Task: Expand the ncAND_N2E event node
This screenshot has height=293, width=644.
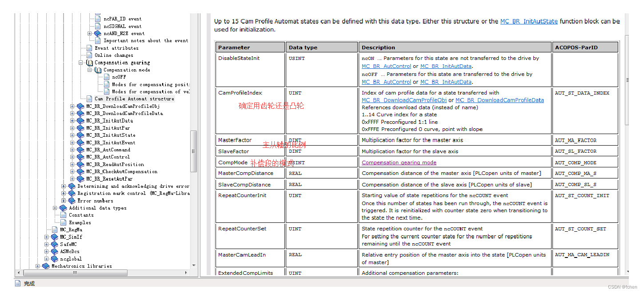Action: coord(90,33)
